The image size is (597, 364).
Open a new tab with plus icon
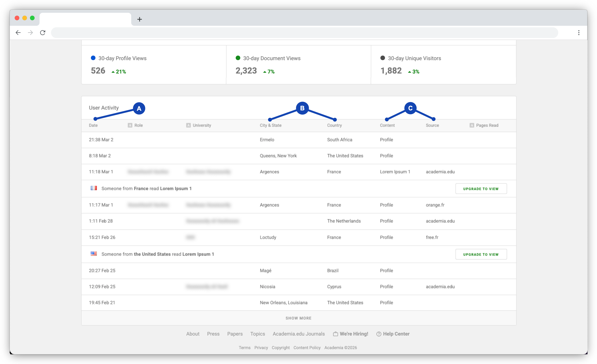click(x=140, y=19)
